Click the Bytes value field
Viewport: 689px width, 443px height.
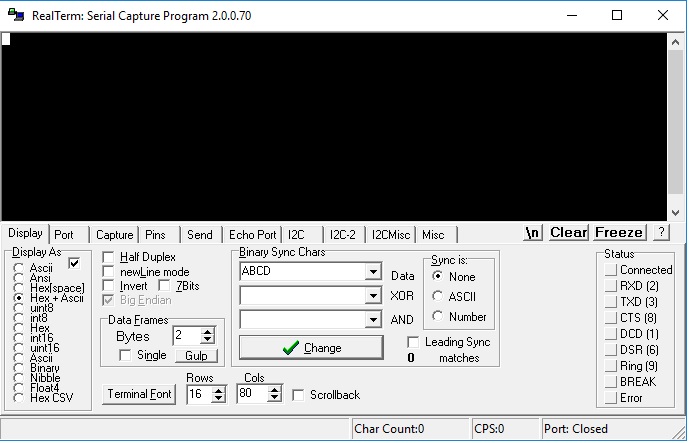pos(187,336)
